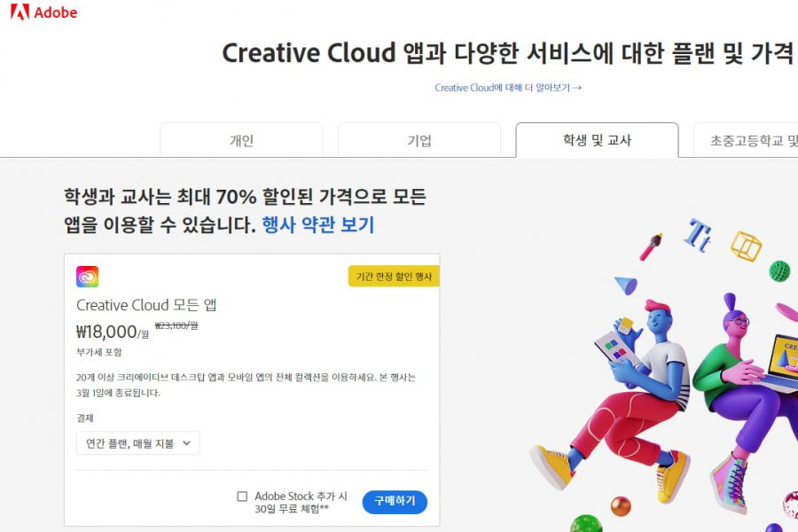
Task: Click the green sphere icon
Action: click(x=779, y=270)
